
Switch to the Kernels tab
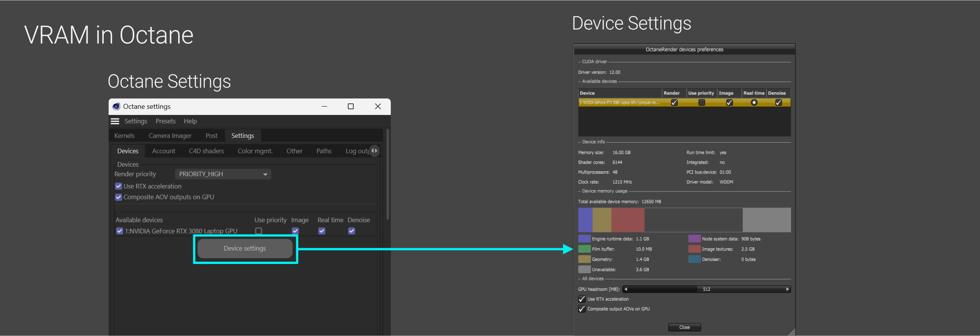point(124,136)
